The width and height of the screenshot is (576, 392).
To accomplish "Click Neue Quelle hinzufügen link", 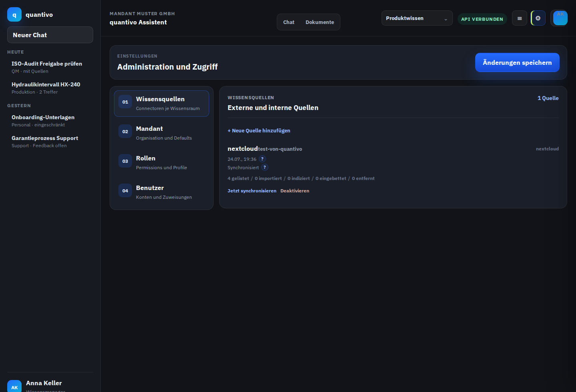I will pos(259,130).
